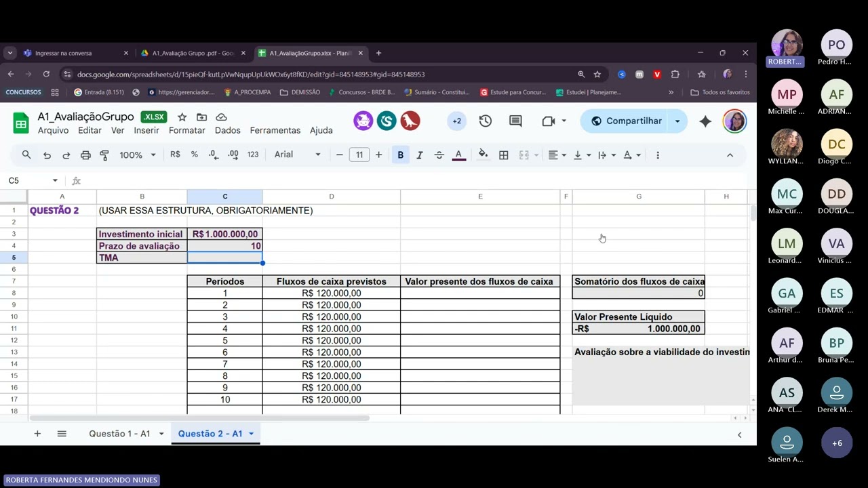Star the A1_AvaliaçãoGrupo document

182,117
